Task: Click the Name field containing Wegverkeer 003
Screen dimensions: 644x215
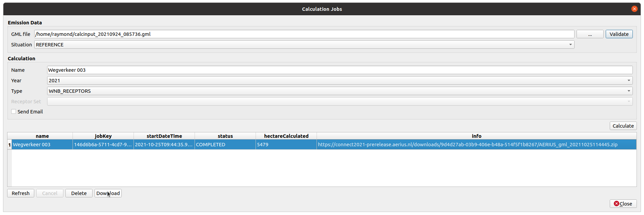Action: (x=339, y=70)
